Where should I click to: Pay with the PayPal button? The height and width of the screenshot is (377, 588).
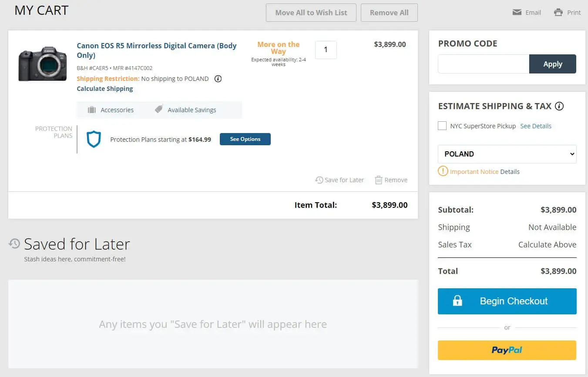click(x=507, y=350)
